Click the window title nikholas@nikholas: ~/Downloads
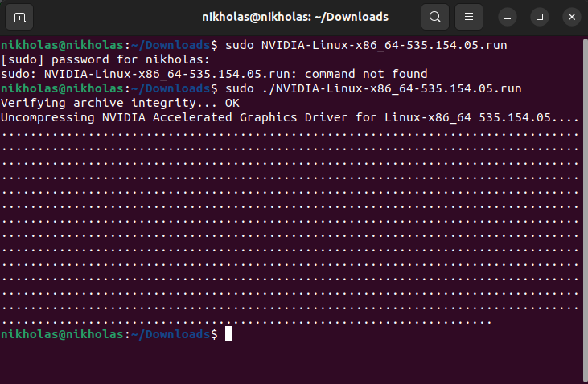The width and height of the screenshot is (588, 384). [295, 17]
